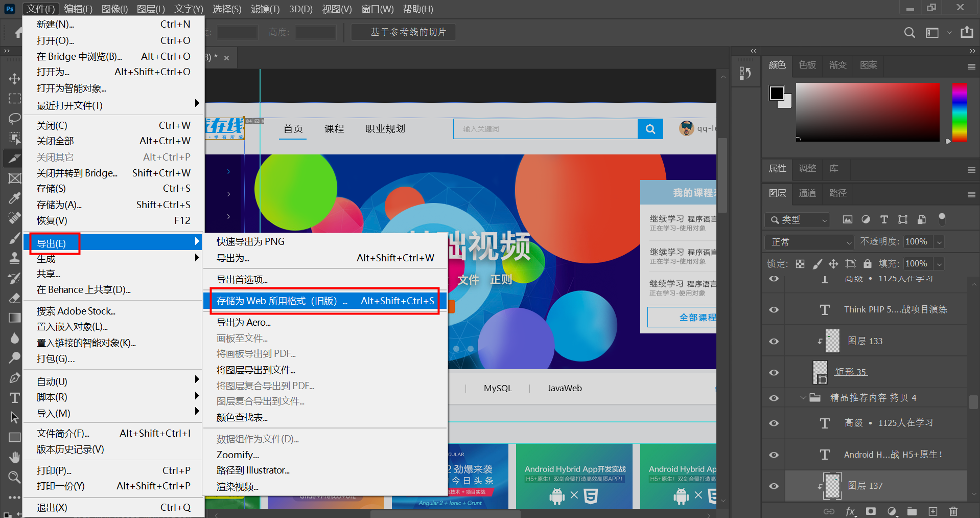Select the Move tool
This screenshot has width=980, height=518.
click(x=14, y=79)
